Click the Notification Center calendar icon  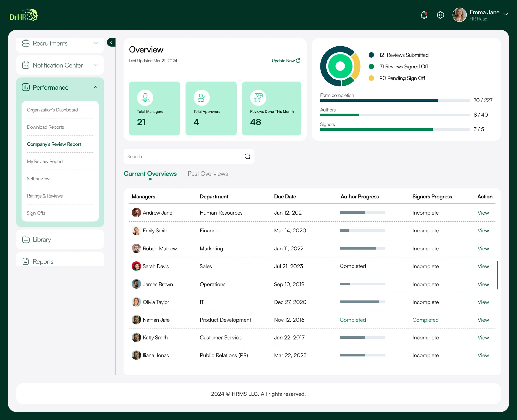tap(26, 65)
